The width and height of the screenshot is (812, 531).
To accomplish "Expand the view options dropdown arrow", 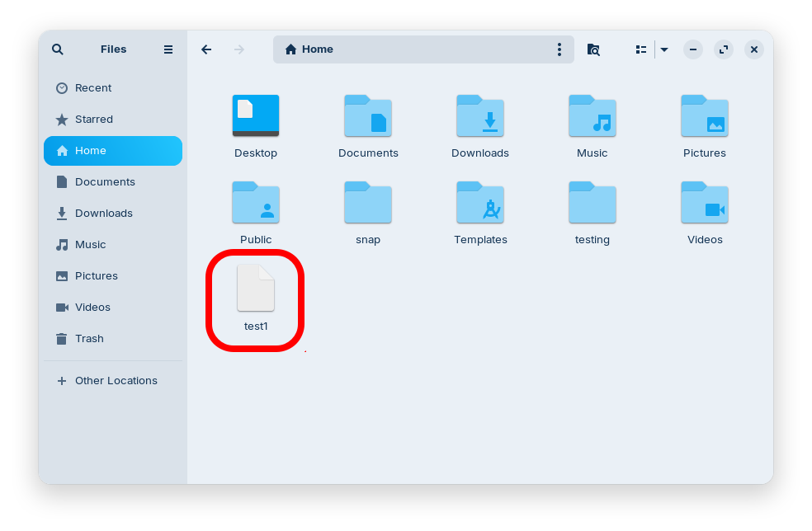I will (664, 49).
